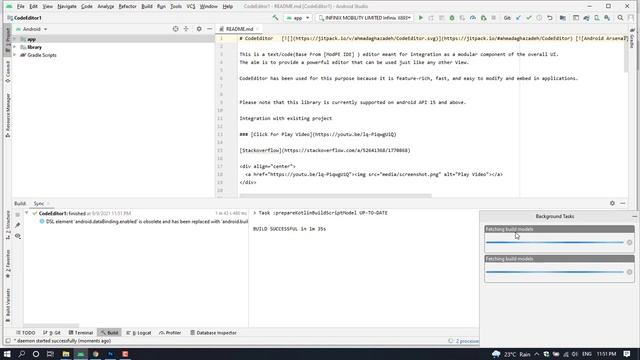Open File Explorer from Windows taskbar
640x360 pixels.
click(x=66, y=354)
